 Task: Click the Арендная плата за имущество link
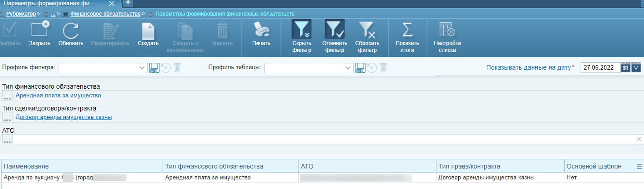(58, 96)
